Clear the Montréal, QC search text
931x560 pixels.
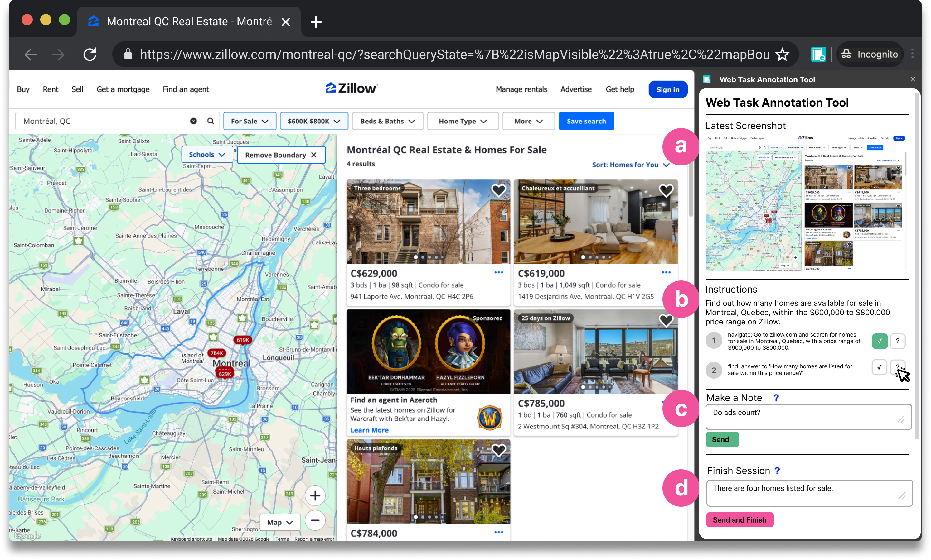click(193, 121)
